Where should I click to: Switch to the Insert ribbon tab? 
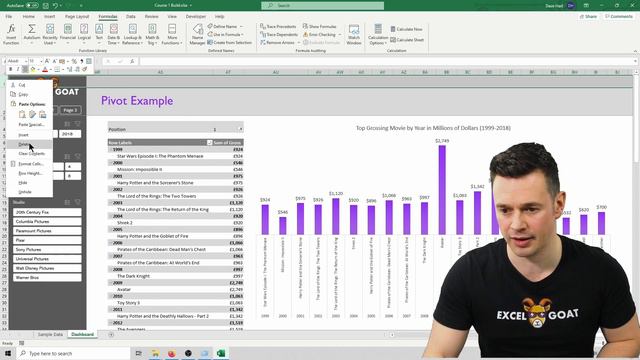(49, 16)
